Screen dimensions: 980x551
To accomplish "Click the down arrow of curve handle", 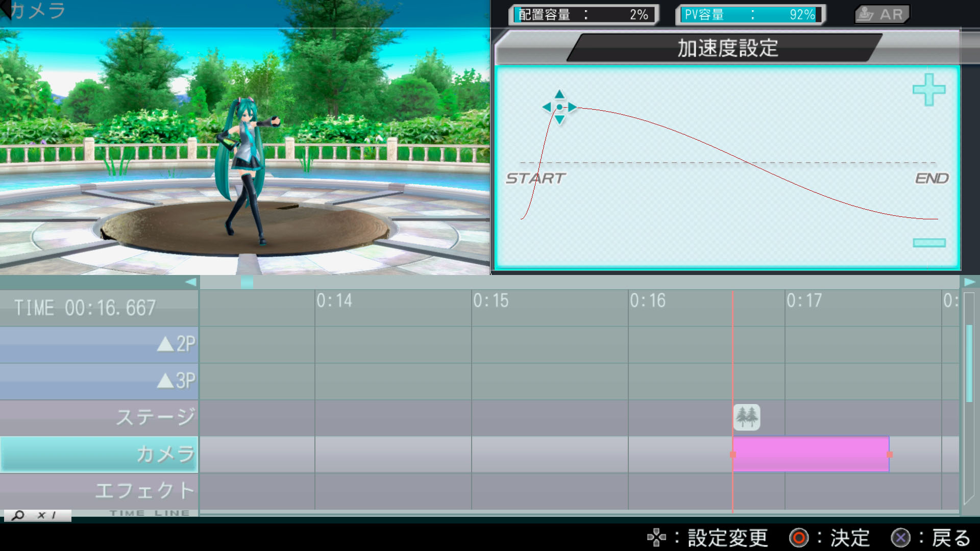I will (559, 120).
